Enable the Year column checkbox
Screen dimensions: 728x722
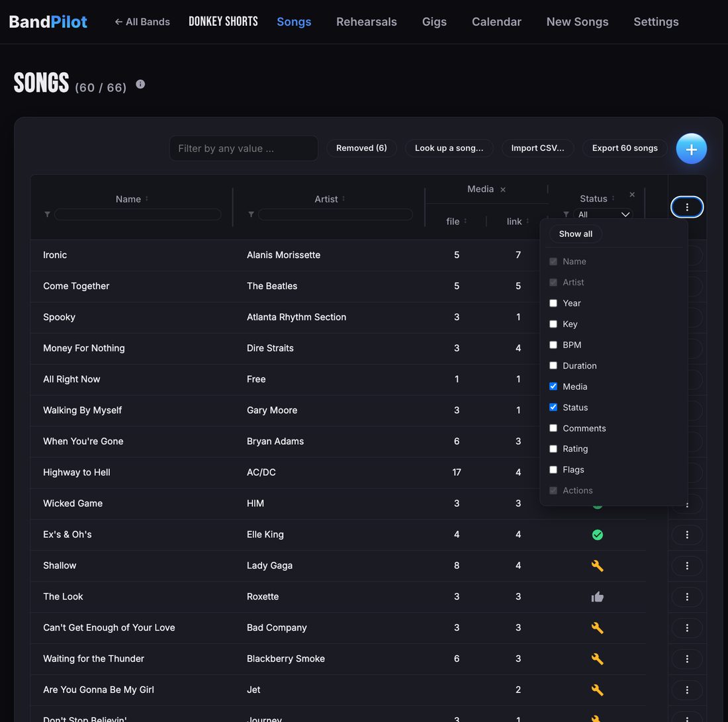click(x=553, y=303)
